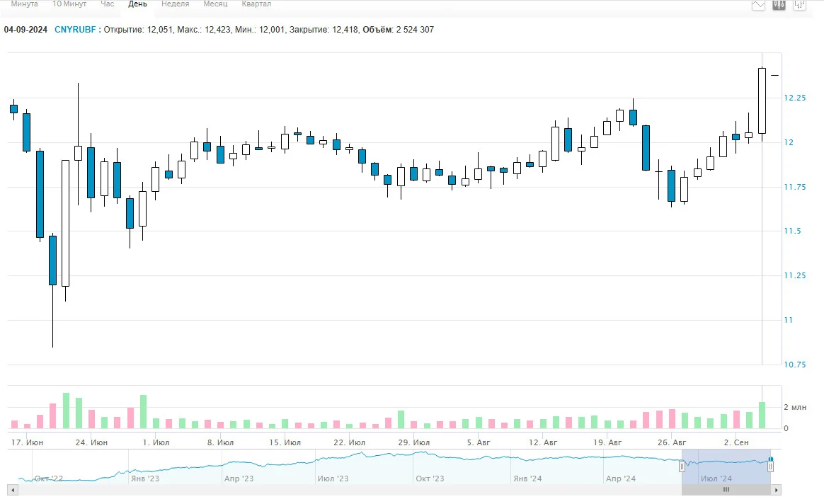824x504 pixels.
Task: Click the horizontal scrollbar thumb
Action: click(726, 490)
